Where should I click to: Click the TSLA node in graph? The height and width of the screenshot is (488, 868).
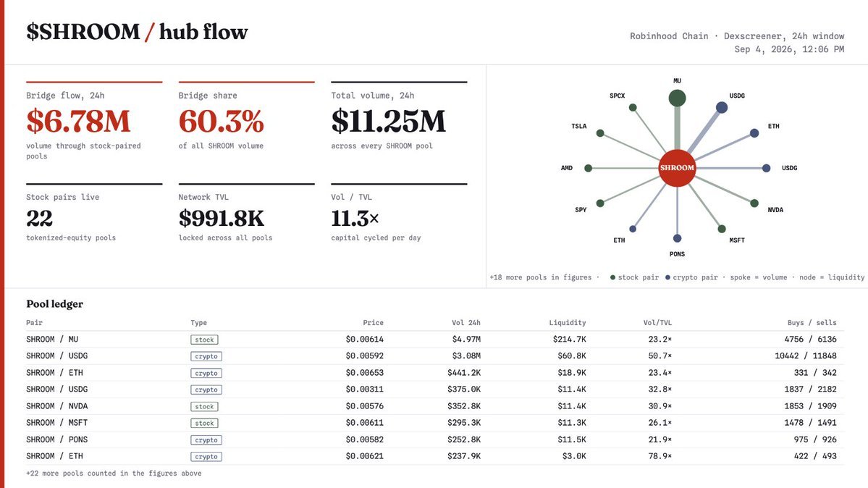pos(600,133)
